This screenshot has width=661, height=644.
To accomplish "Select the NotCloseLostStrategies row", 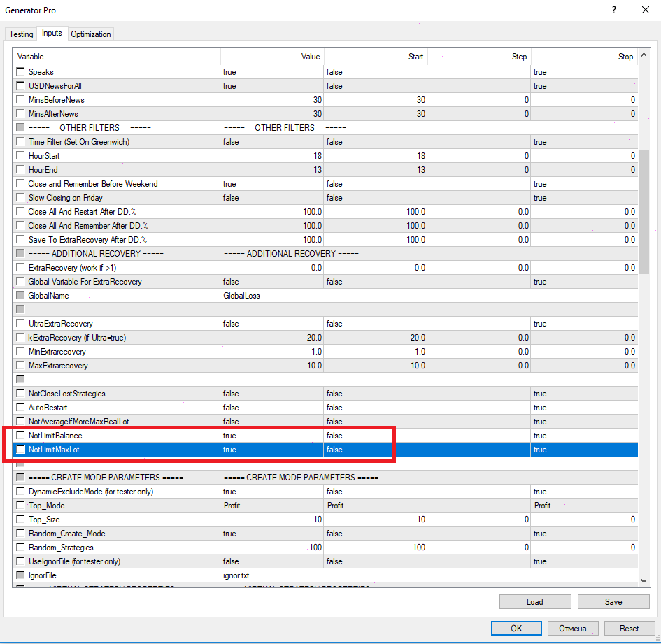I will pos(325,393).
